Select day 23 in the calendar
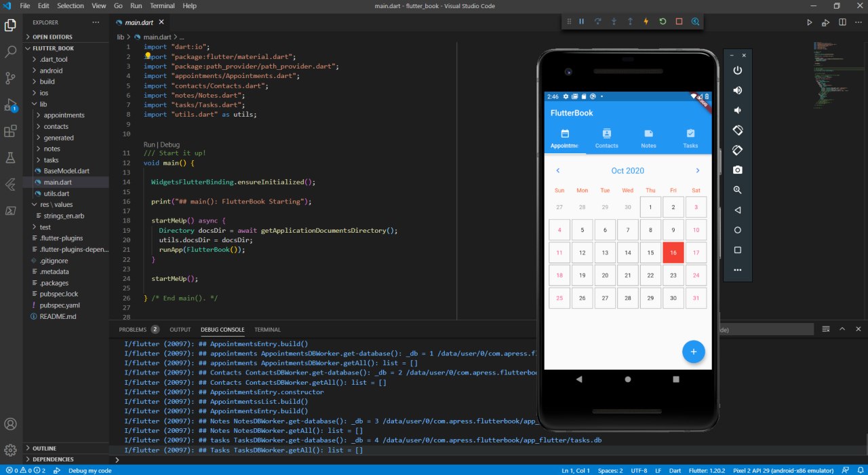 673,275
